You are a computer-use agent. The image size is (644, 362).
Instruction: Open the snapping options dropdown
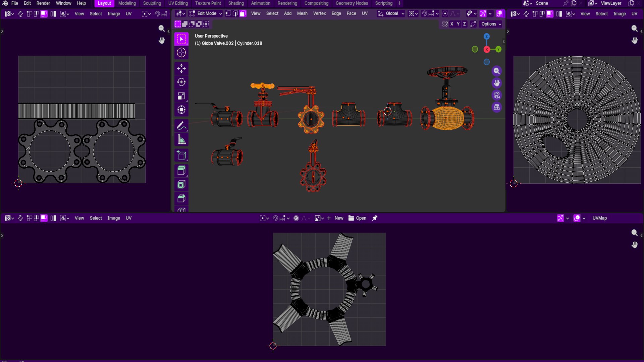(x=434, y=13)
